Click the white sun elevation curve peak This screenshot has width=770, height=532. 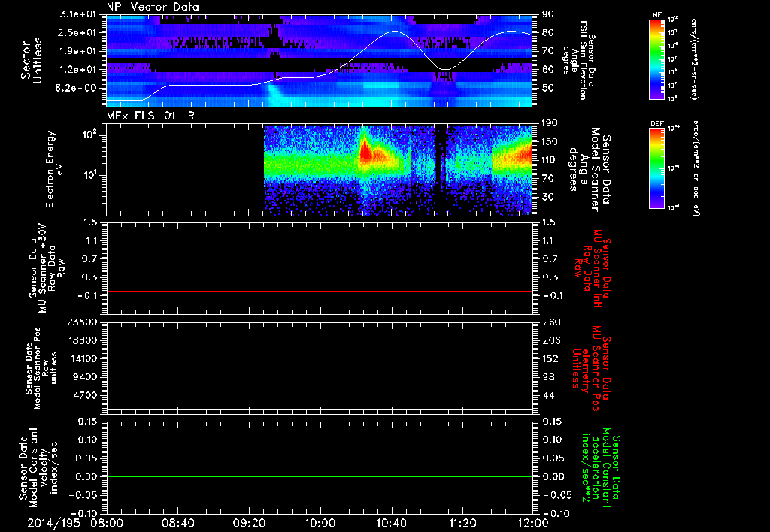pyautogui.click(x=394, y=32)
